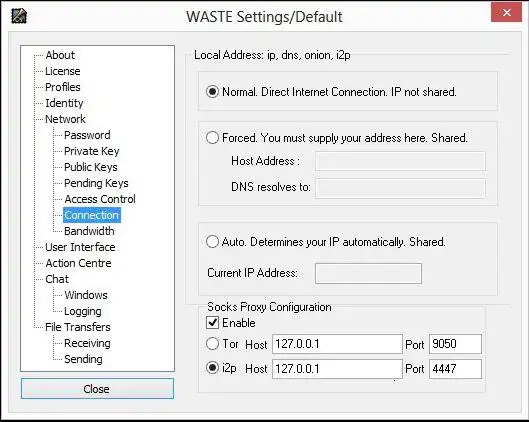
Task: Select the File Transfers node
Action: pyautogui.click(x=78, y=327)
